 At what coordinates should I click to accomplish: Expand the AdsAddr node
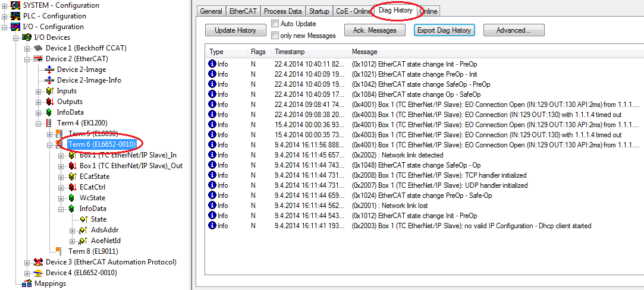tap(74, 230)
